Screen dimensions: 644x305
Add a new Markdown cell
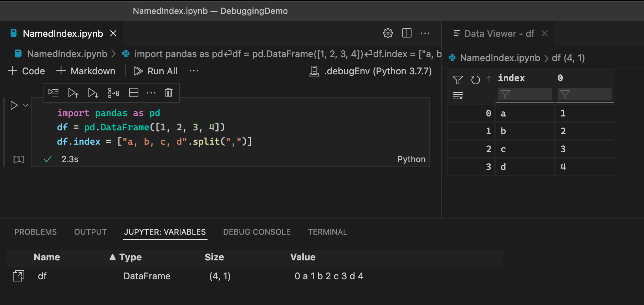click(86, 71)
